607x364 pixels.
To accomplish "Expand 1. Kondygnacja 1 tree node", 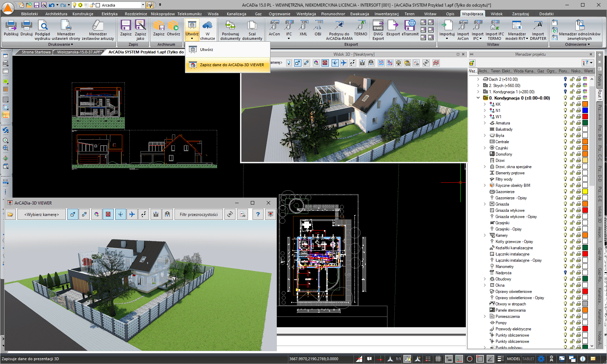I will click(x=478, y=92).
